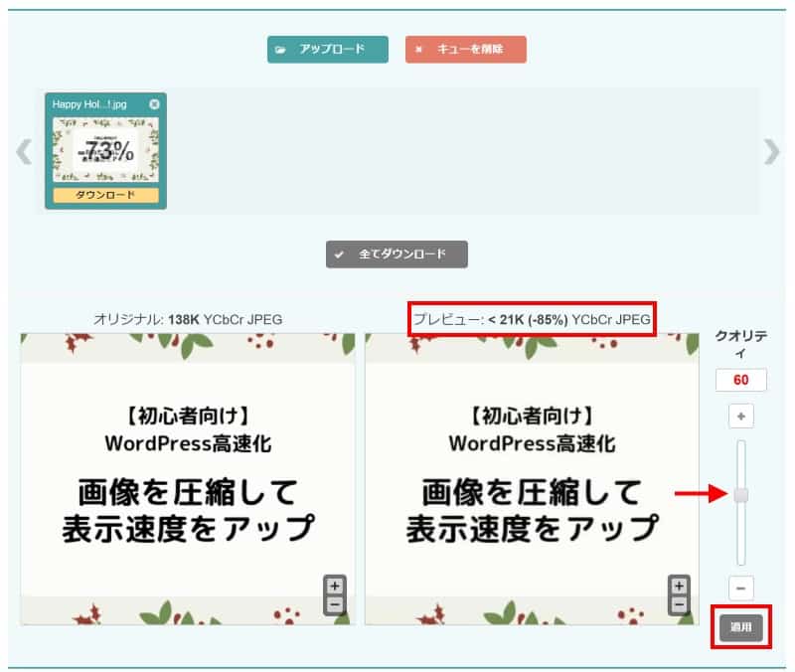Increase quality with the plus button
The width and height of the screenshot is (795, 672).
(740, 416)
